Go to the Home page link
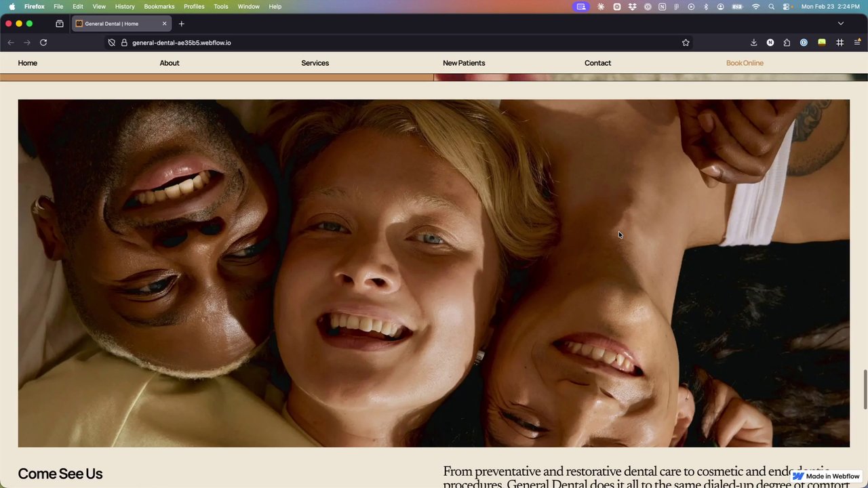The height and width of the screenshot is (488, 868). tap(28, 63)
